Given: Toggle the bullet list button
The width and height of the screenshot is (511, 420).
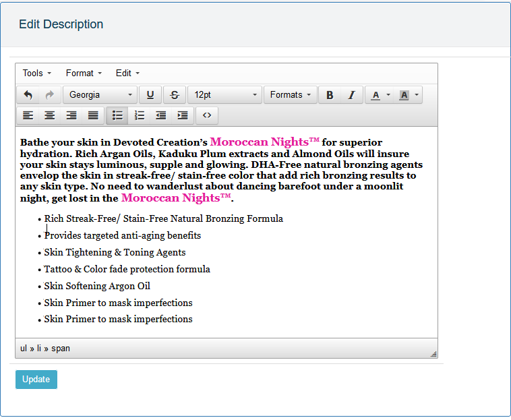Looking at the screenshot, I should coord(117,115).
